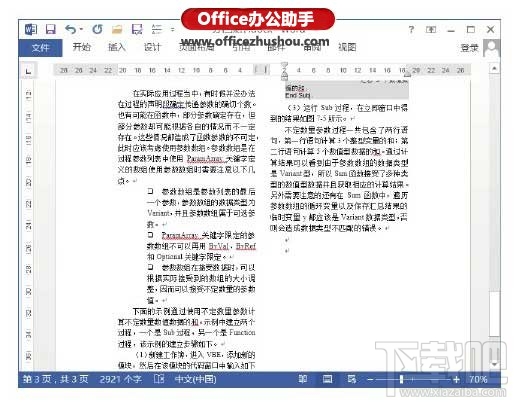Click the vertical scrollbar up arrow

[x=494, y=68]
